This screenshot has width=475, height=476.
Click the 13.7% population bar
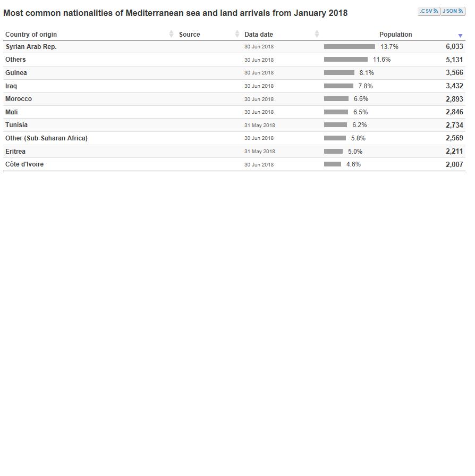[x=349, y=47]
